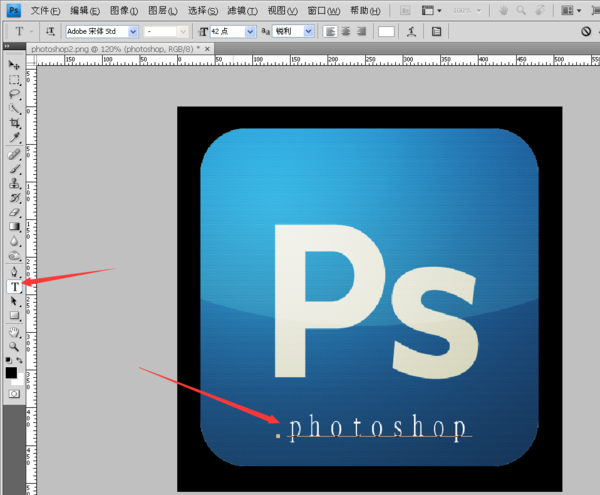Open the 图像(I) menu
The width and height of the screenshot is (600, 495).
tap(124, 11)
